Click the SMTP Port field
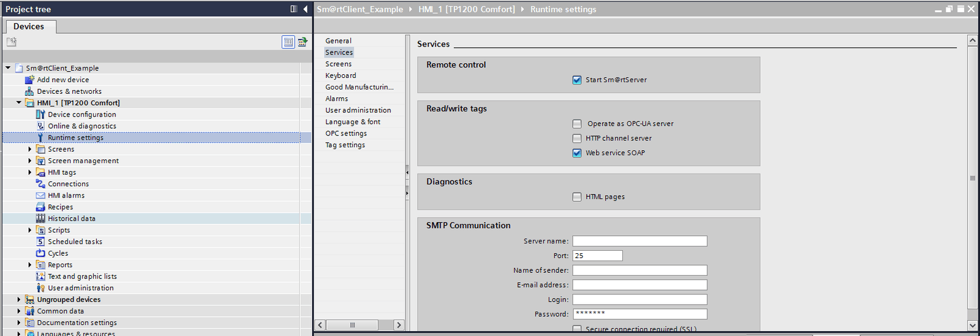 pos(598,256)
